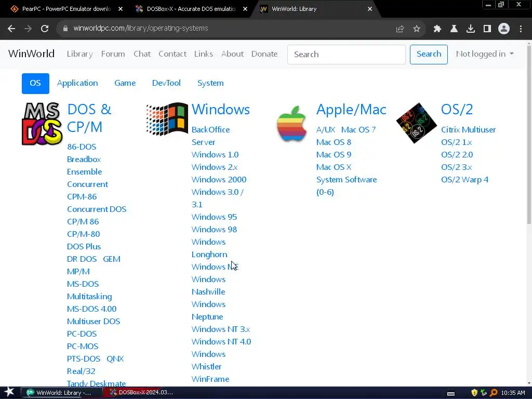Open the extensions puzzle icon
This screenshot has height=399, width=532.
click(437, 29)
